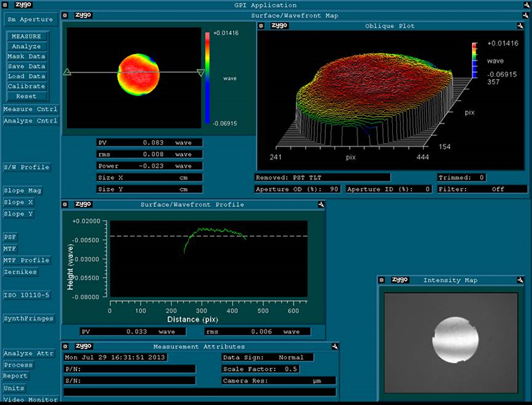Expand the Analyze Attr window
This screenshot has height=405, width=532.
click(x=27, y=353)
